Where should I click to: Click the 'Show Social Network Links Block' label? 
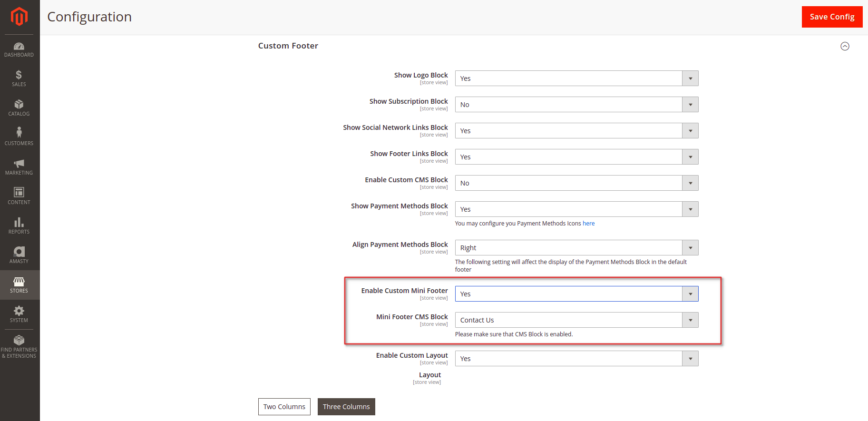point(395,127)
